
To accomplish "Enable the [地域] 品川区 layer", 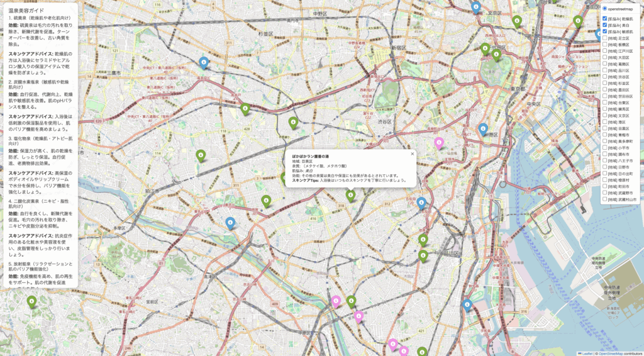I will (605, 70).
